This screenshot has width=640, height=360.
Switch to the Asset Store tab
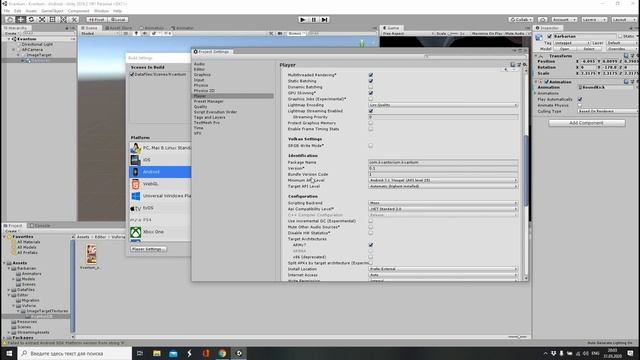click(119, 28)
